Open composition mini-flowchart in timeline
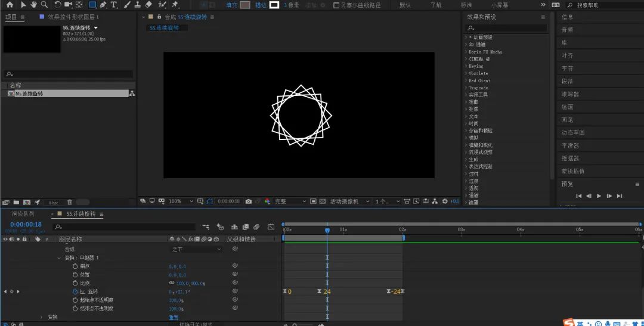644x326 pixels. [x=206, y=226]
